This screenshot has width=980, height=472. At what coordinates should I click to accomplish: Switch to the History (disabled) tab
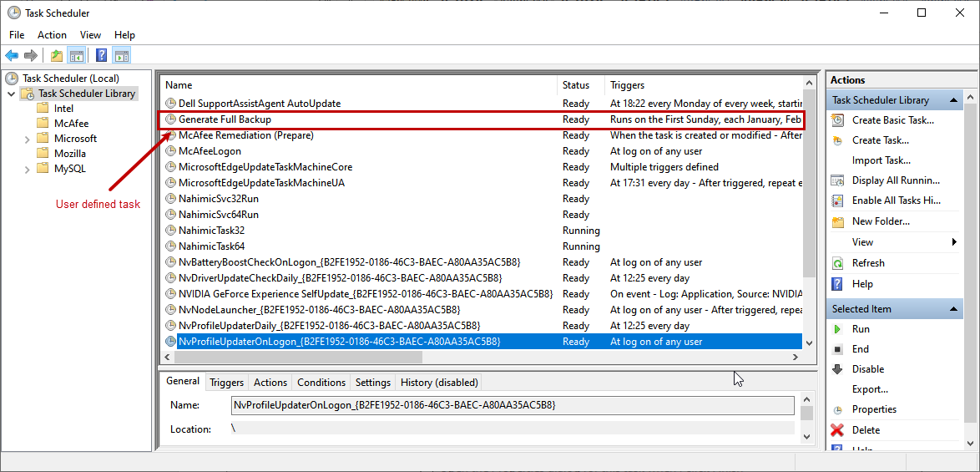click(439, 383)
